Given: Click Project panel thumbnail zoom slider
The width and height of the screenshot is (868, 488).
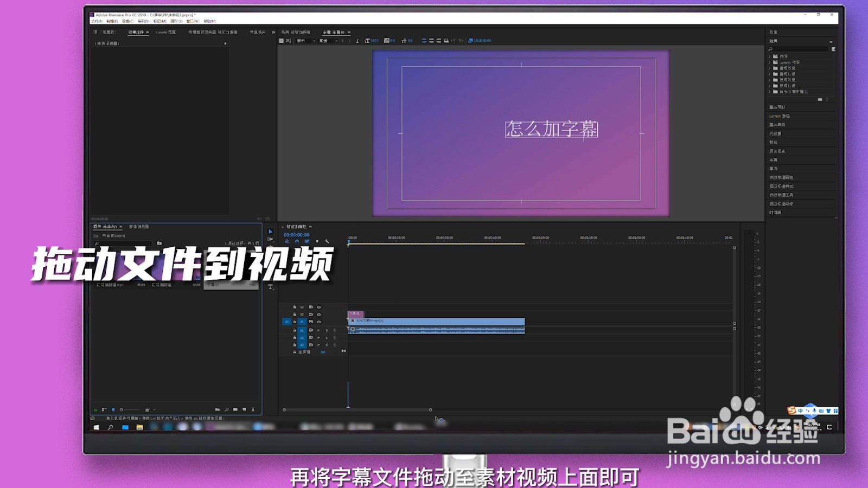Looking at the screenshot, I should pyautogui.click(x=129, y=409).
